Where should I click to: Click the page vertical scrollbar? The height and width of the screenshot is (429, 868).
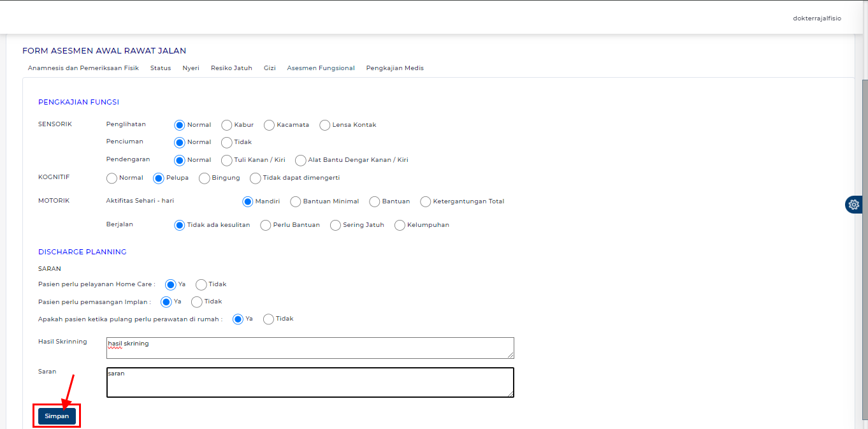864,255
